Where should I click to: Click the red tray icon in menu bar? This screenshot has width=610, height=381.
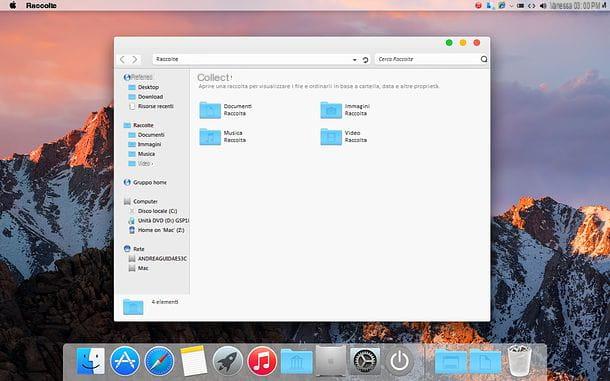click(x=478, y=5)
